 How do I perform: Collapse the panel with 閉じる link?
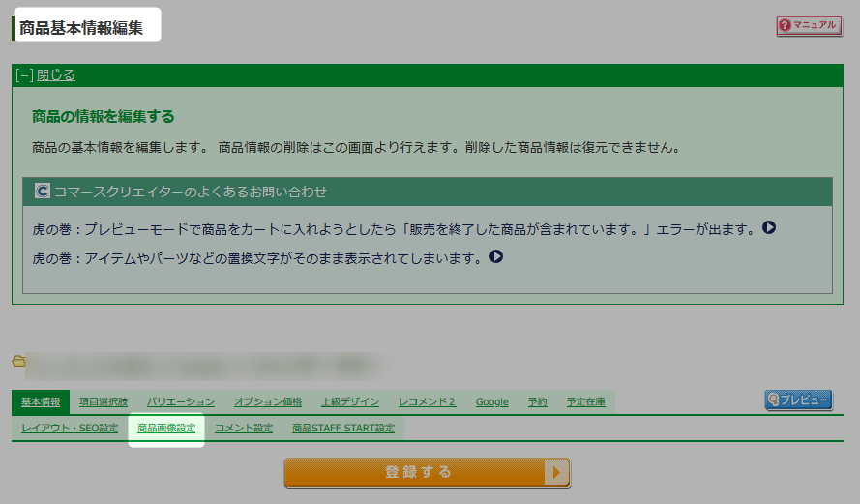coord(55,75)
